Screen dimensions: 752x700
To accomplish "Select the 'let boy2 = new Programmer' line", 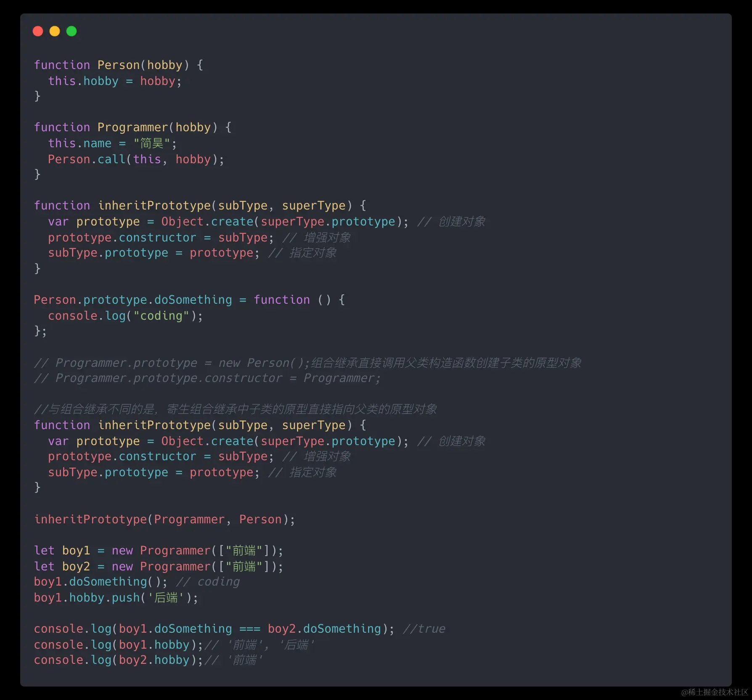I will click(x=159, y=567).
